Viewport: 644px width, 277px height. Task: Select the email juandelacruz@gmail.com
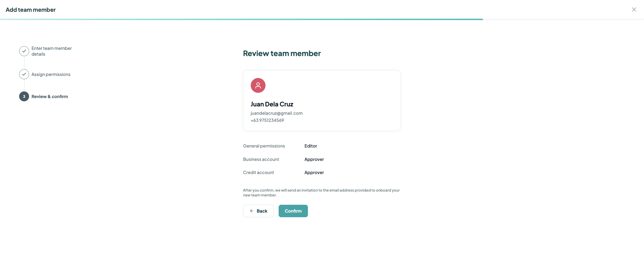coord(277,113)
